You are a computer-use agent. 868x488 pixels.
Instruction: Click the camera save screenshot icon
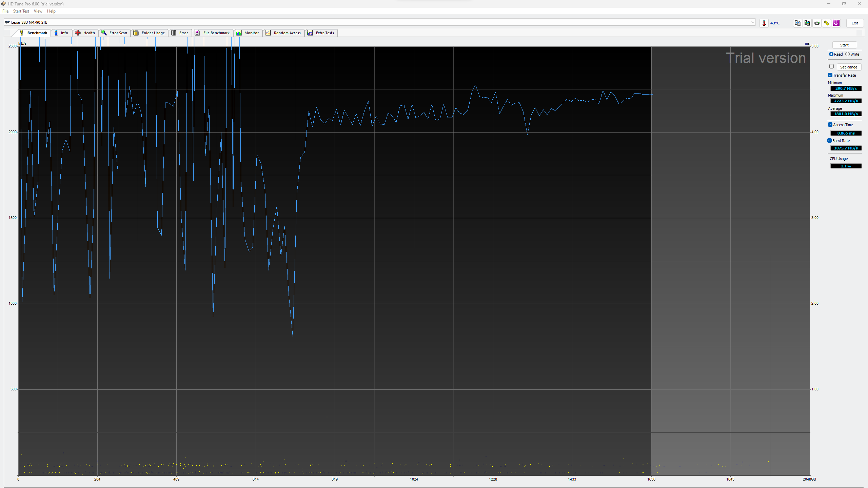[x=817, y=23]
